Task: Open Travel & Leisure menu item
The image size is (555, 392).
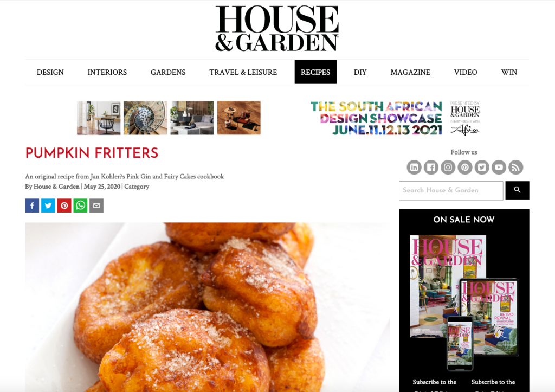Action: pyautogui.click(x=243, y=72)
